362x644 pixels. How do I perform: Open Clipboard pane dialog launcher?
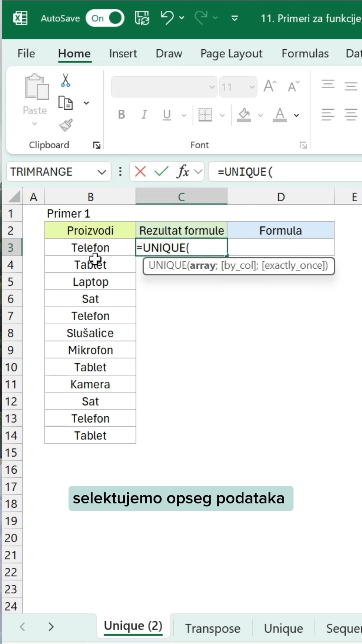[x=97, y=145]
